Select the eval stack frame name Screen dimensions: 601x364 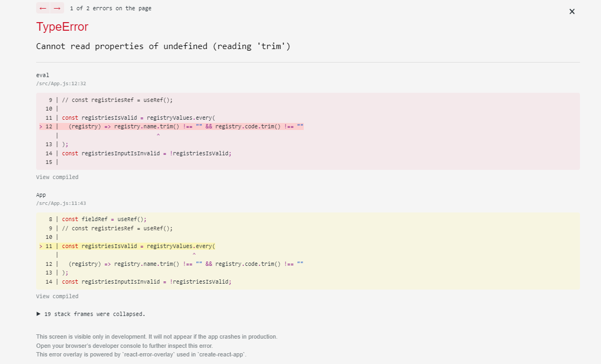[x=43, y=75]
